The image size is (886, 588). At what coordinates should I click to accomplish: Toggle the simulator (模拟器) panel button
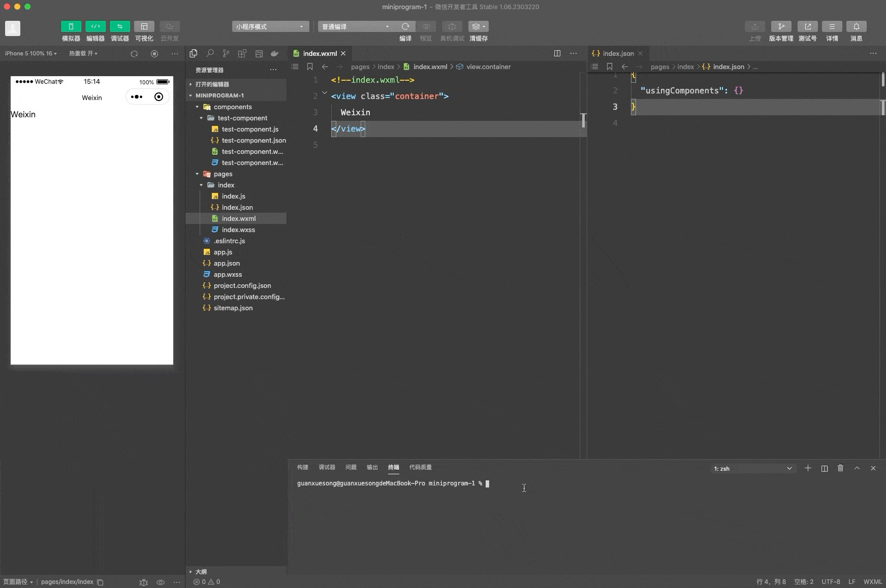pyautogui.click(x=71, y=26)
